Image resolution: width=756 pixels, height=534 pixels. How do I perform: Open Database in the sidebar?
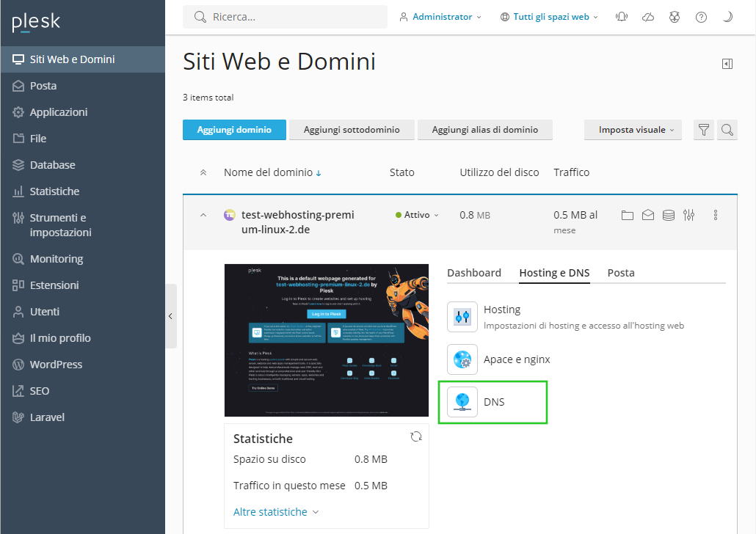click(82, 165)
